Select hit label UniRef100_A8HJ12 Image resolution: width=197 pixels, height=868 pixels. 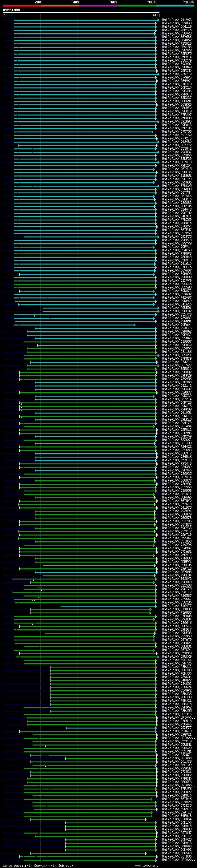(x=177, y=667)
